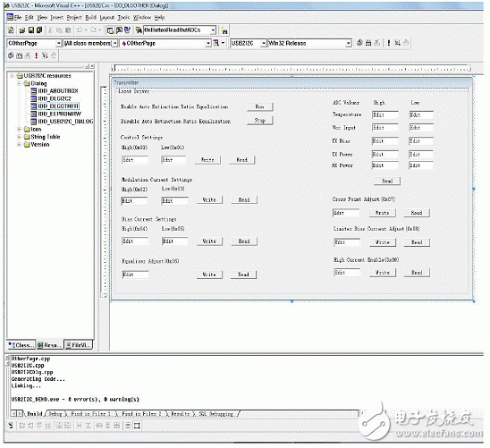
Task: Open the Build menu
Action: coord(90,17)
